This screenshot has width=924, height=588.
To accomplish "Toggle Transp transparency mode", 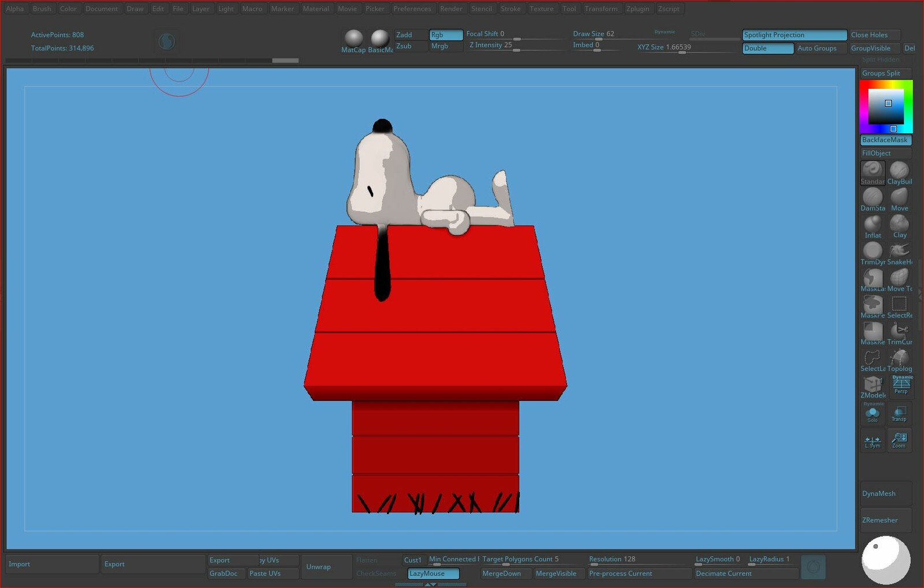I will [899, 414].
